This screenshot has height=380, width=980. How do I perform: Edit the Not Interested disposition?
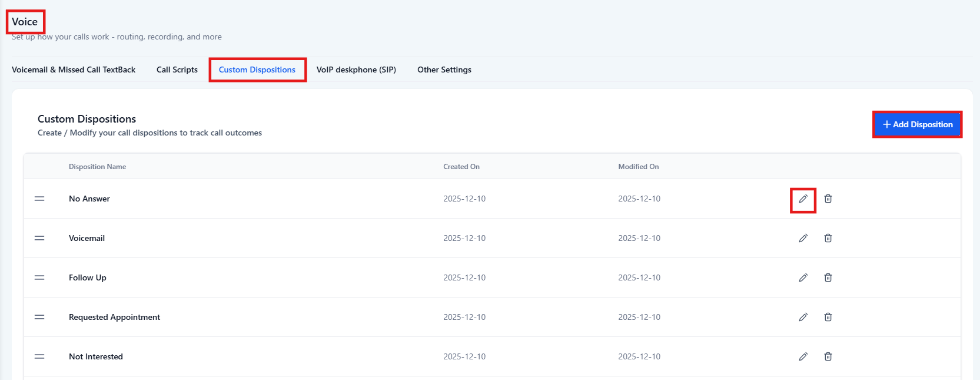point(803,357)
